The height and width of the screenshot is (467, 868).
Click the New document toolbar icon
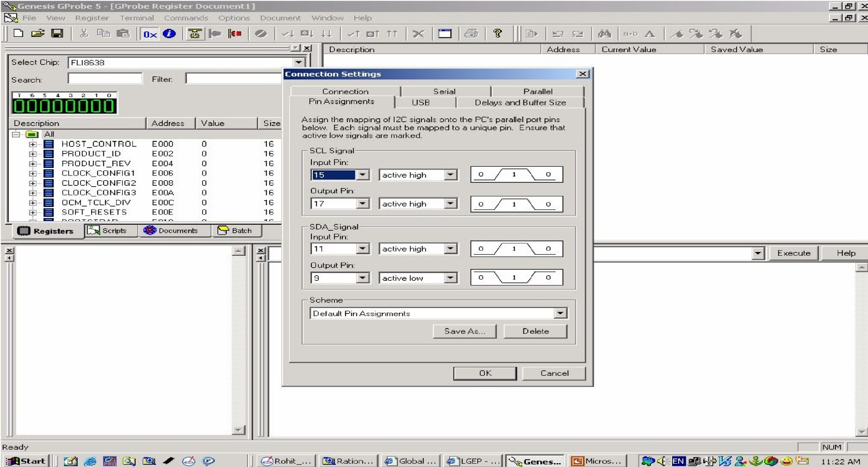coord(18,34)
